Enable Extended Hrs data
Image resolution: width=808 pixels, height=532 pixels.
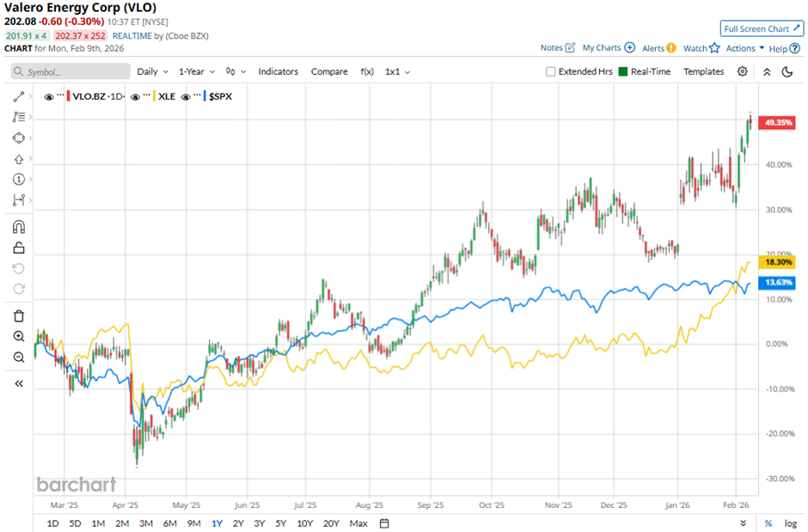click(x=550, y=71)
